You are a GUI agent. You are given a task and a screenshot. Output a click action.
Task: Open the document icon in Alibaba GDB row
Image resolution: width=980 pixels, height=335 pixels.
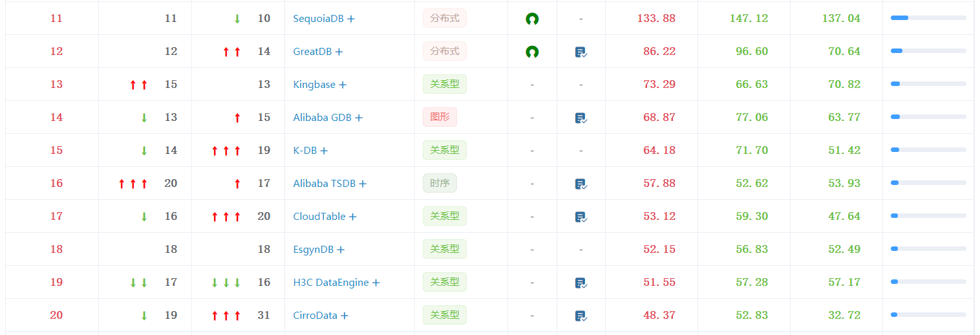[581, 118]
